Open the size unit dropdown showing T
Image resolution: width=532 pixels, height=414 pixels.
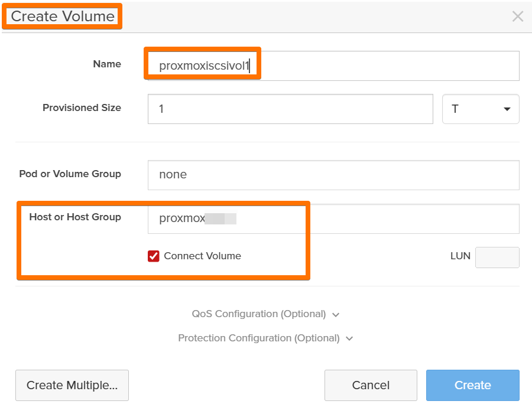pos(480,109)
